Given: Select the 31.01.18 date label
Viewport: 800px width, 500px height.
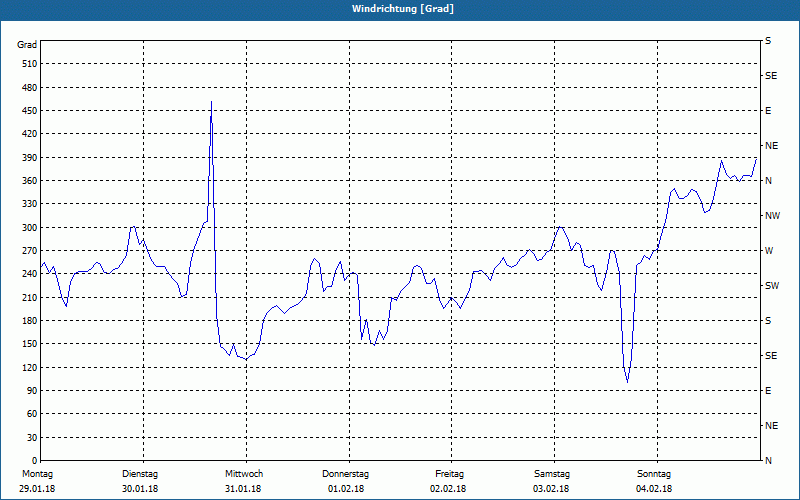Looking at the screenshot, I should pyautogui.click(x=243, y=489).
